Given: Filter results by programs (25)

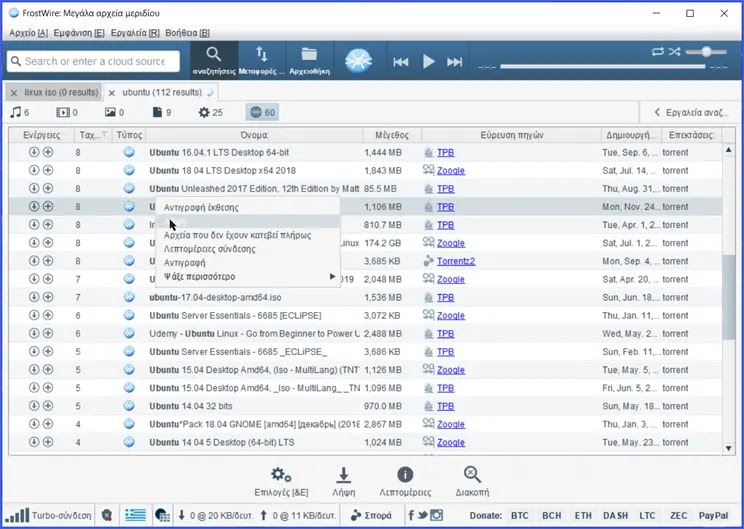Looking at the screenshot, I should (211, 112).
